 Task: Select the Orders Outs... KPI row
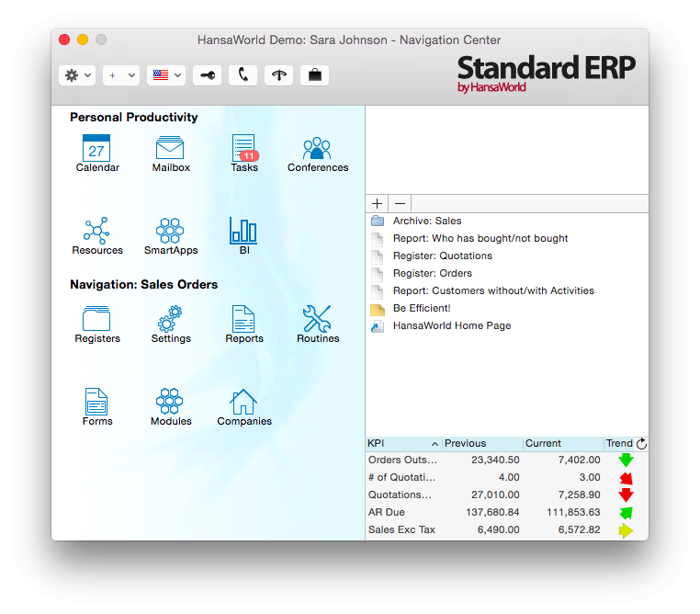coord(507,460)
